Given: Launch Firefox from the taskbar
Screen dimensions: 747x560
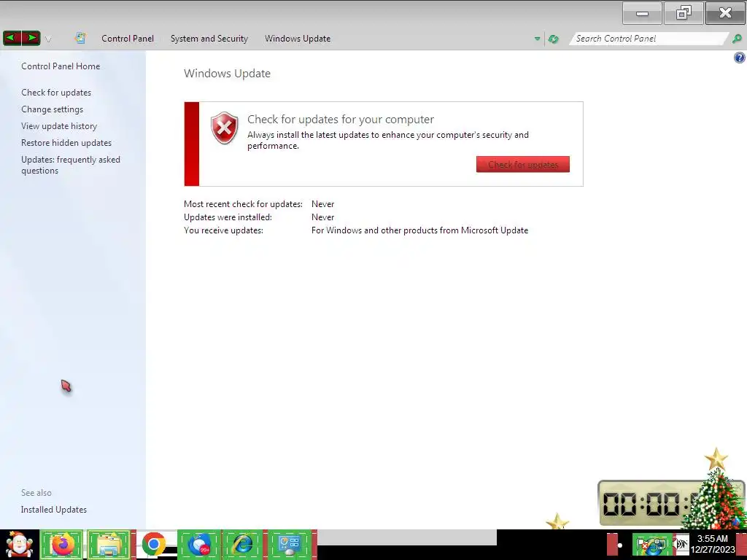Looking at the screenshot, I should [62, 544].
